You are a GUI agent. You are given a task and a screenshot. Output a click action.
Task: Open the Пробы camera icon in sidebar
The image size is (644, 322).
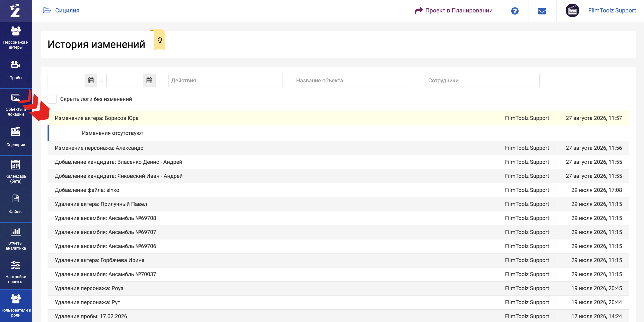pos(16,65)
